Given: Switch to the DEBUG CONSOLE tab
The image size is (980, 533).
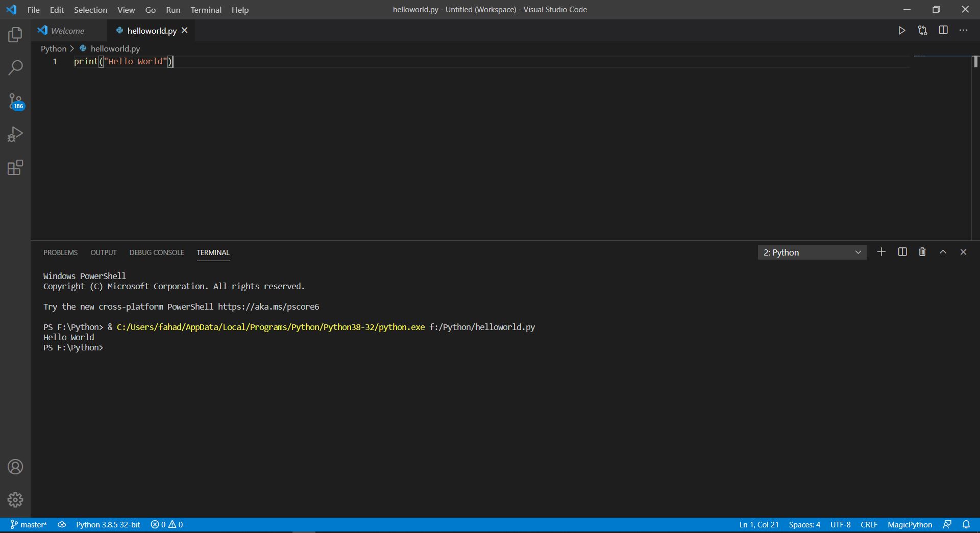Looking at the screenshot, I should pos(157,252).
